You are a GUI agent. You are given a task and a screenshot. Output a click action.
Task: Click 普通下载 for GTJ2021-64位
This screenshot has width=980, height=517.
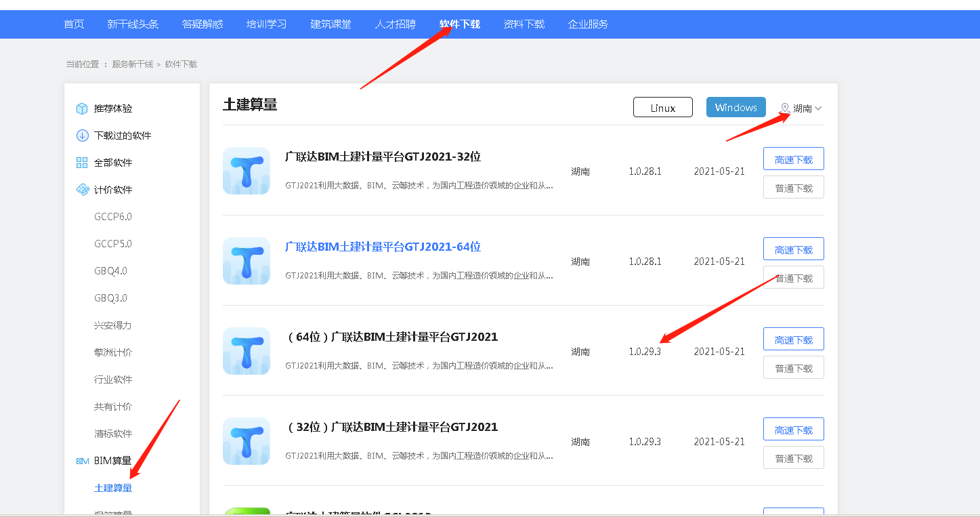pos(794,277)
